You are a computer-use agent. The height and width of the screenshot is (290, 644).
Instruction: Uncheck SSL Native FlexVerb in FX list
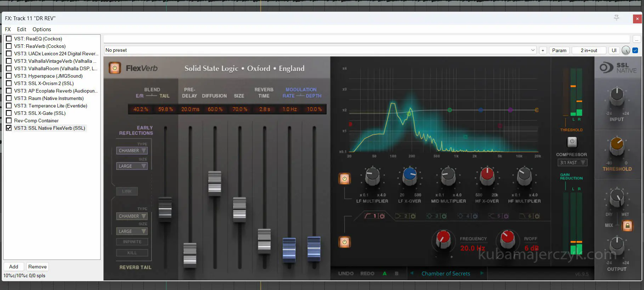pos(9,128)
